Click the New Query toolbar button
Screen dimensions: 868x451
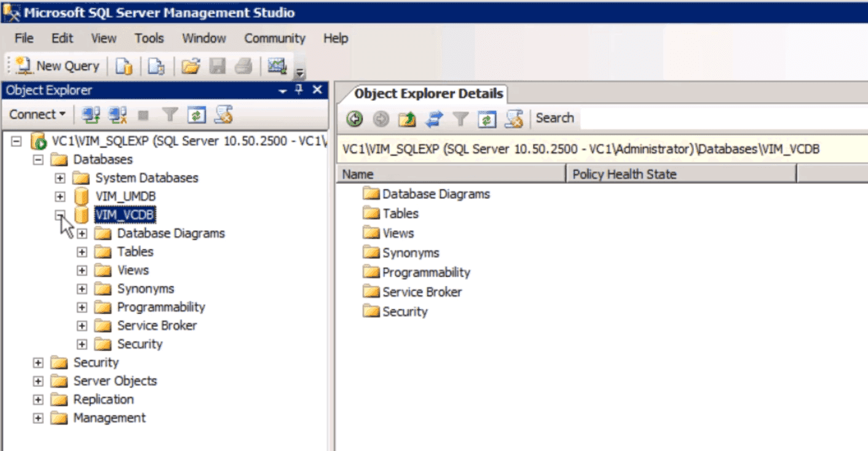(58, 66)
